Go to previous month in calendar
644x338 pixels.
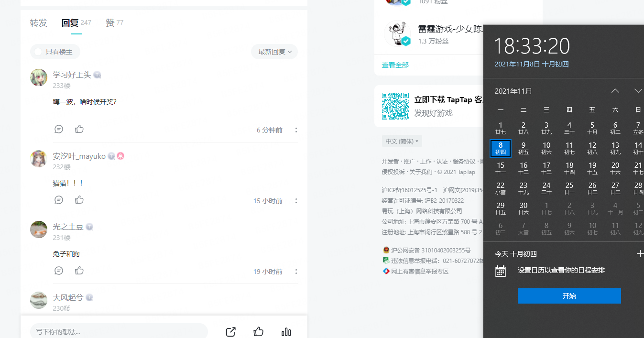coord(615,91)
